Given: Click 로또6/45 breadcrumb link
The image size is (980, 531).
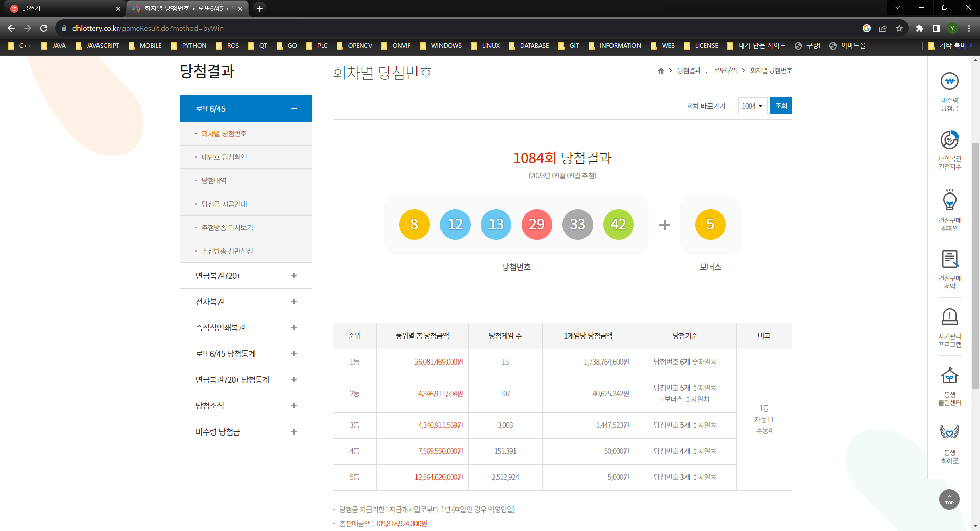Looking at the screenshot, I should point(725,71).
